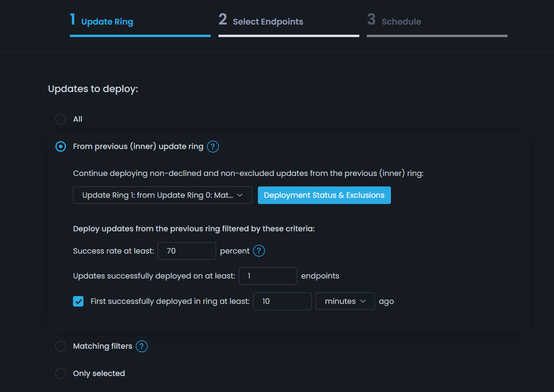Switch to the Select Endpoints step
This screenshot has width=554, height=392.
[x=268, y=21]
